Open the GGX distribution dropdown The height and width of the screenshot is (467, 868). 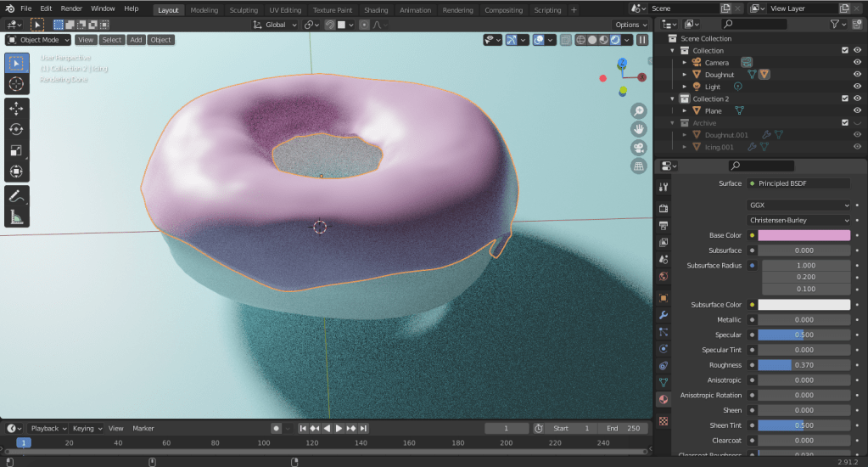[x=798, y=205]
